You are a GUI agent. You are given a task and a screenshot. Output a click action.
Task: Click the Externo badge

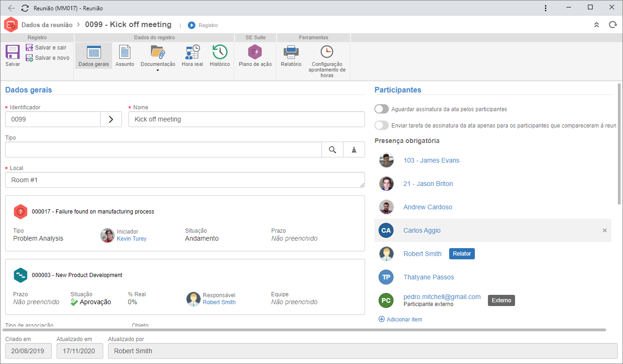coord(501,300)
